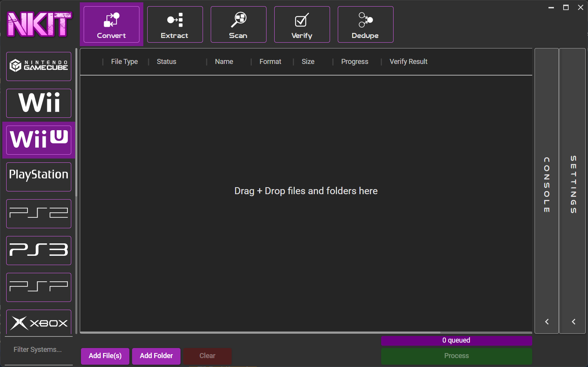Image resolution: width=588 pixels, height=367 pixels.
Task: Switch to Extract mode
Action: pyautogui.click(x=175, y=24)
